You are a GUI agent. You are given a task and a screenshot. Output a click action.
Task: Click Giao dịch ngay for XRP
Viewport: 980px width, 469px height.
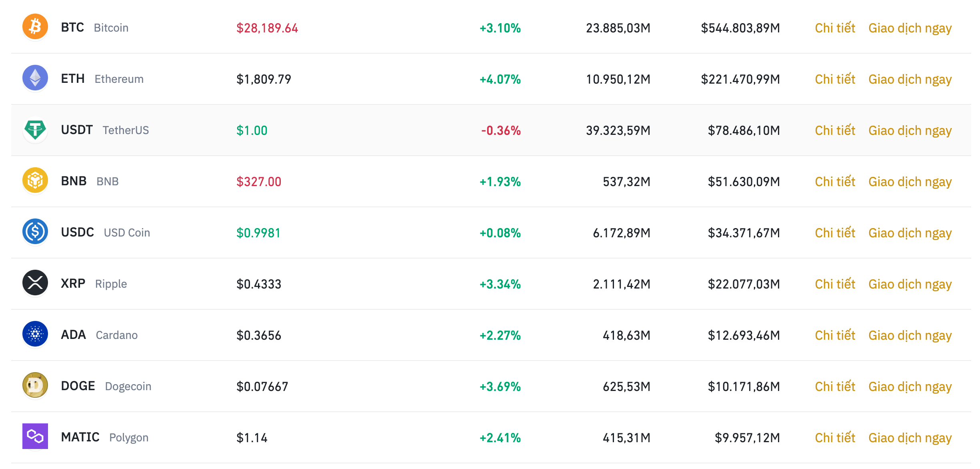910,285
